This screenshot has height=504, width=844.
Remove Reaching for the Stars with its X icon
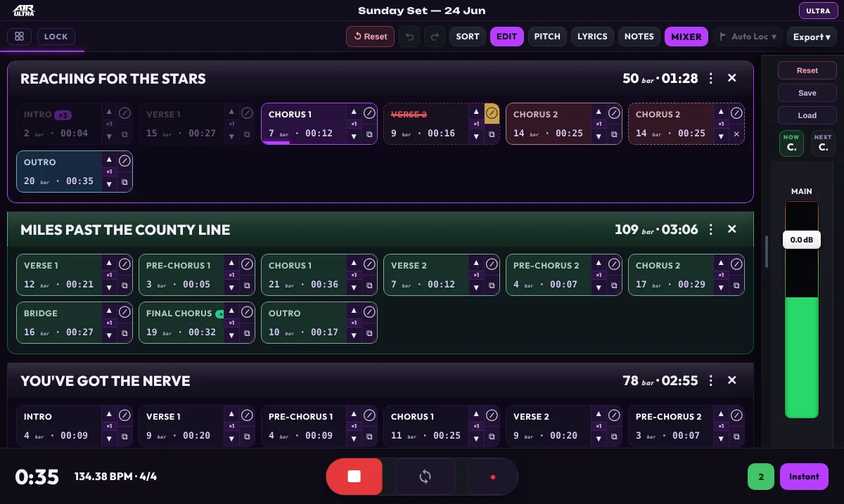point(732,78)
